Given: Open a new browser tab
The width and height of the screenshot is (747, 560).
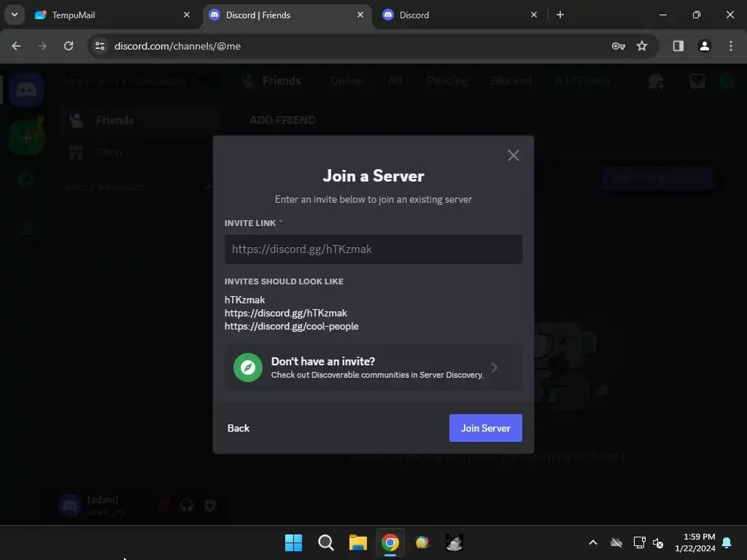Looking at the screenshot, I should coord(560,15).
